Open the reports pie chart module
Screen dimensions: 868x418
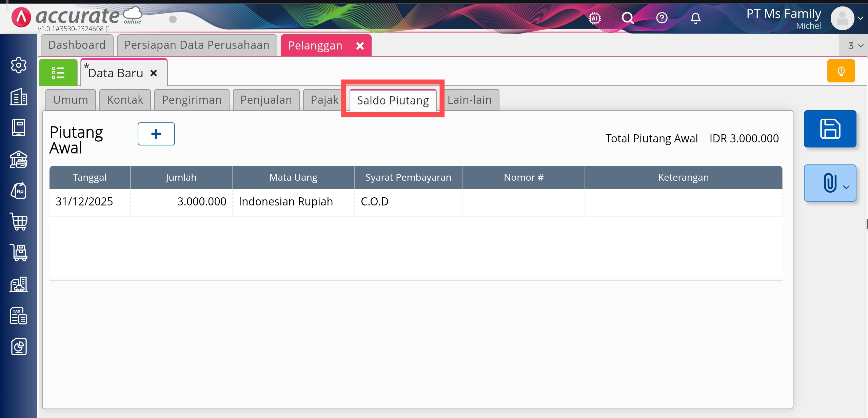[19, 347]
